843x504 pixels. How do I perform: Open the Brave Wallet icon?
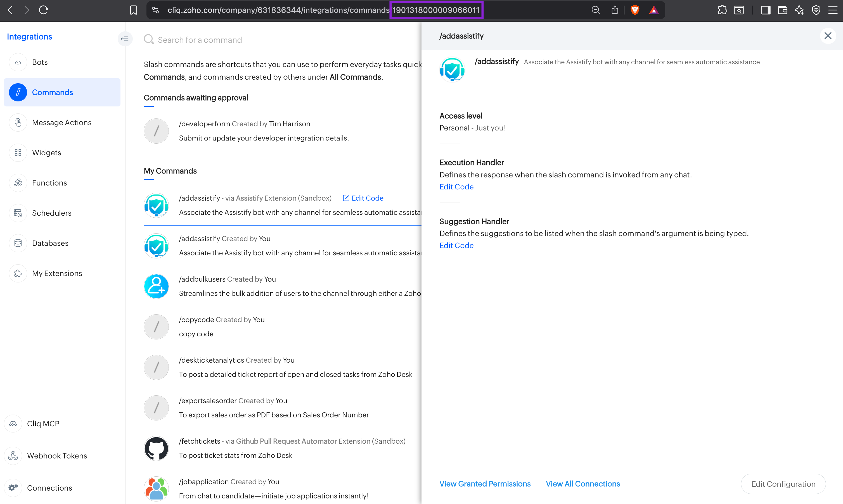pyautogui.click(x=783, y=10)
